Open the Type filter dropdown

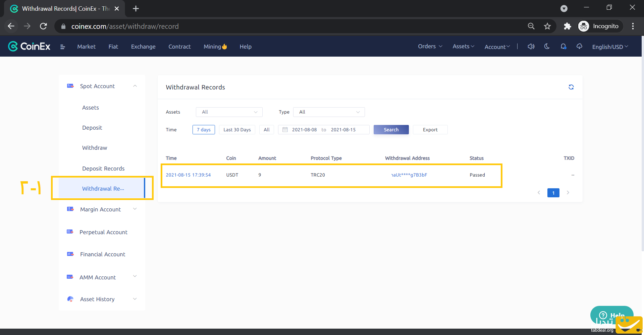[x=329, y=112]
